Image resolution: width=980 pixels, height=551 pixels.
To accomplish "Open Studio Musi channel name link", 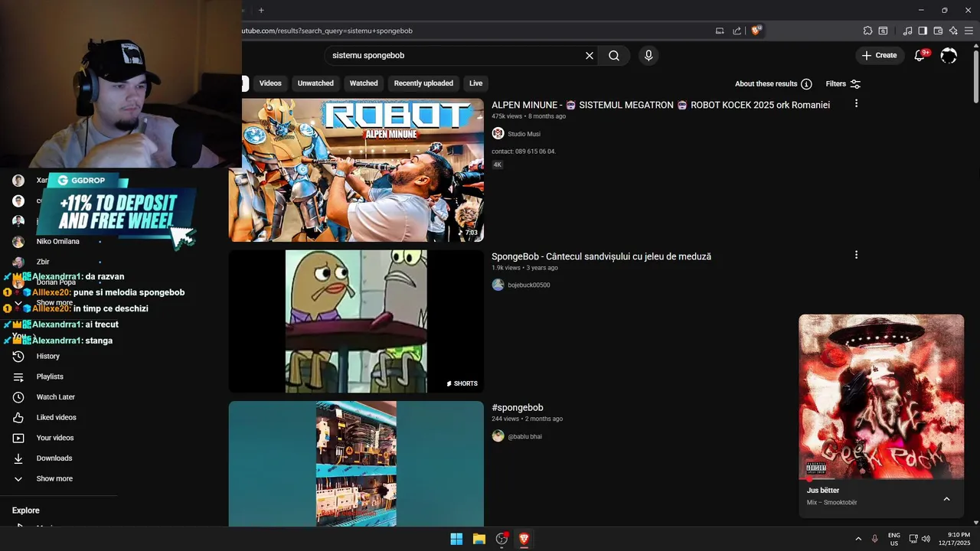I will click(x=524, y=134).
